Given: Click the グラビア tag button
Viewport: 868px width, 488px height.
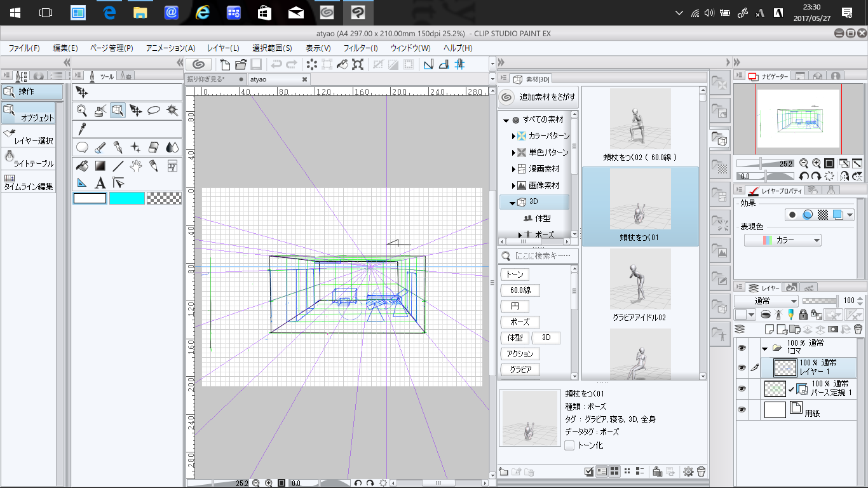Looking at the screenshot, I should click(x=520, y=369).
